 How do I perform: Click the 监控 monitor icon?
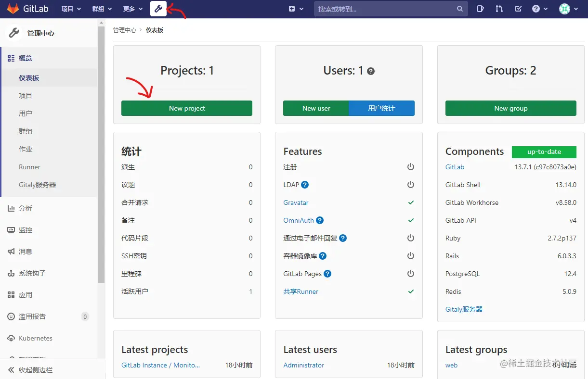11,230
